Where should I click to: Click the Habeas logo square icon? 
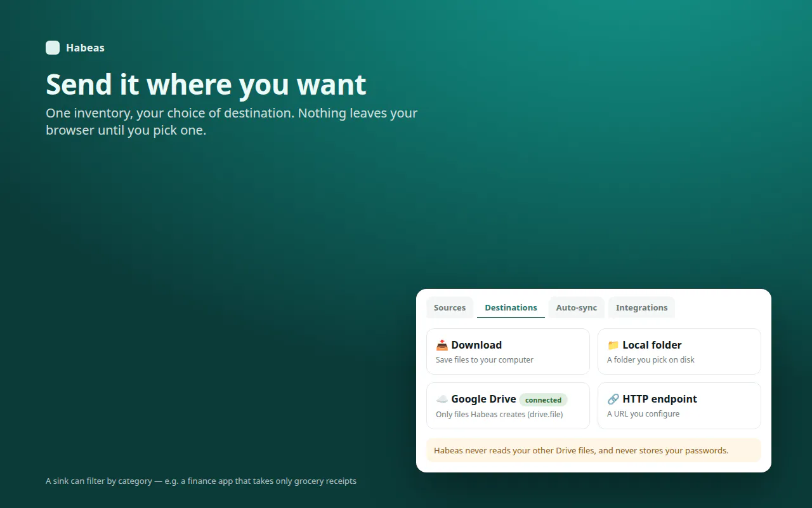(x=53, y=48)
